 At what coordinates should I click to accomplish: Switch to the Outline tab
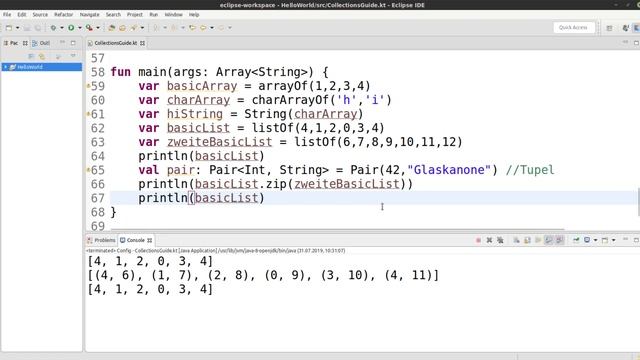(x=41, y=43)
